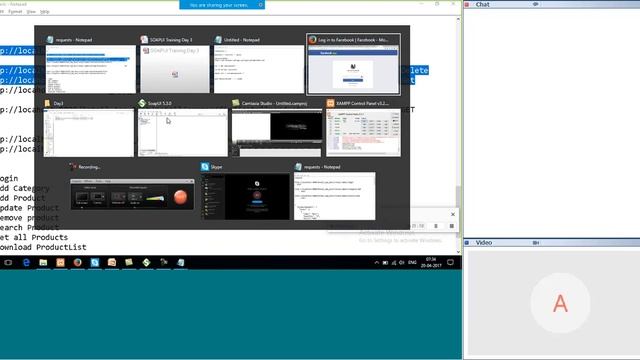Collapse the Video panel with its toggle
The height and width of the screenshot is (360, 640).
pos(467,242)
